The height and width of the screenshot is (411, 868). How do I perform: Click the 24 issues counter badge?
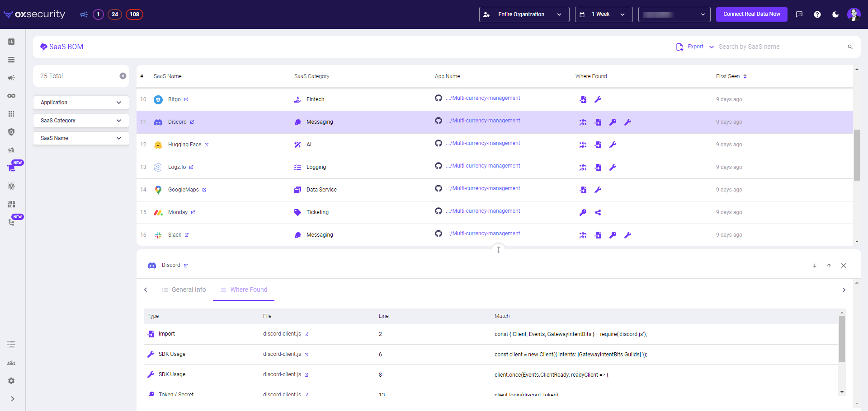[115, 14]
